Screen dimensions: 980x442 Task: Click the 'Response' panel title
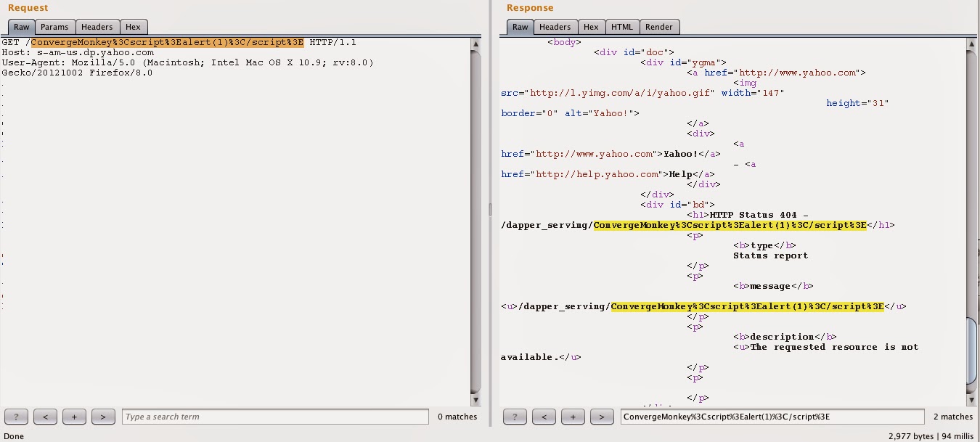(530, 8)
